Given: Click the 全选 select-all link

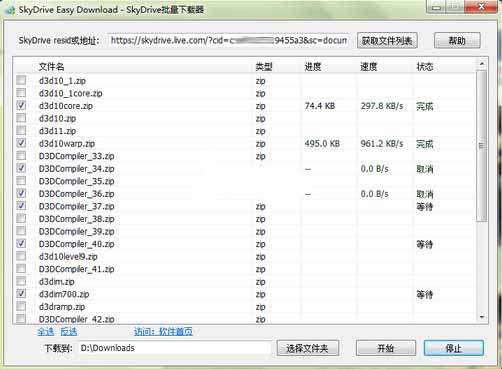Looking at the screenshot, I should click(x=46, y=332).
